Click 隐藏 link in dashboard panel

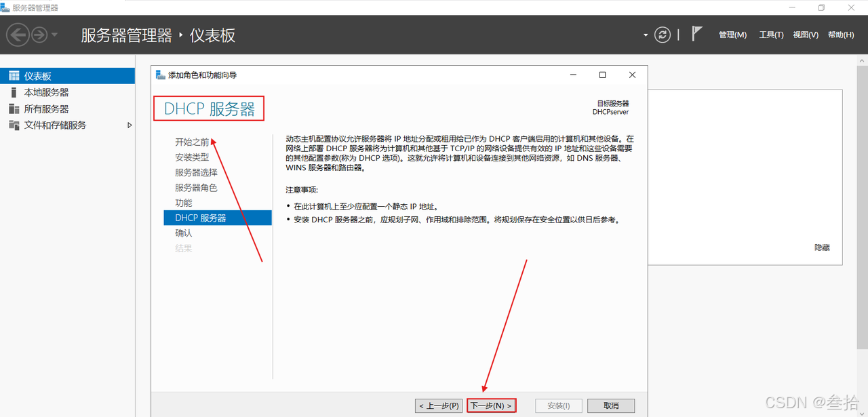point(822,247)
